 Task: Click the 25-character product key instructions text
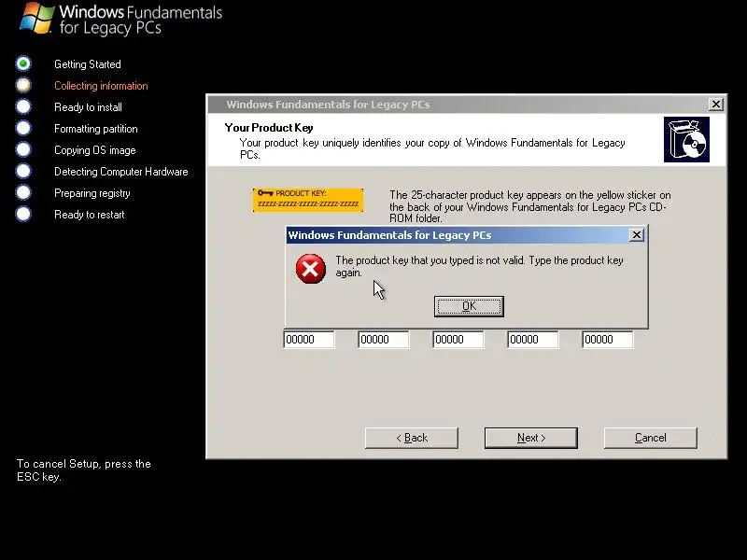pos(530,206)
